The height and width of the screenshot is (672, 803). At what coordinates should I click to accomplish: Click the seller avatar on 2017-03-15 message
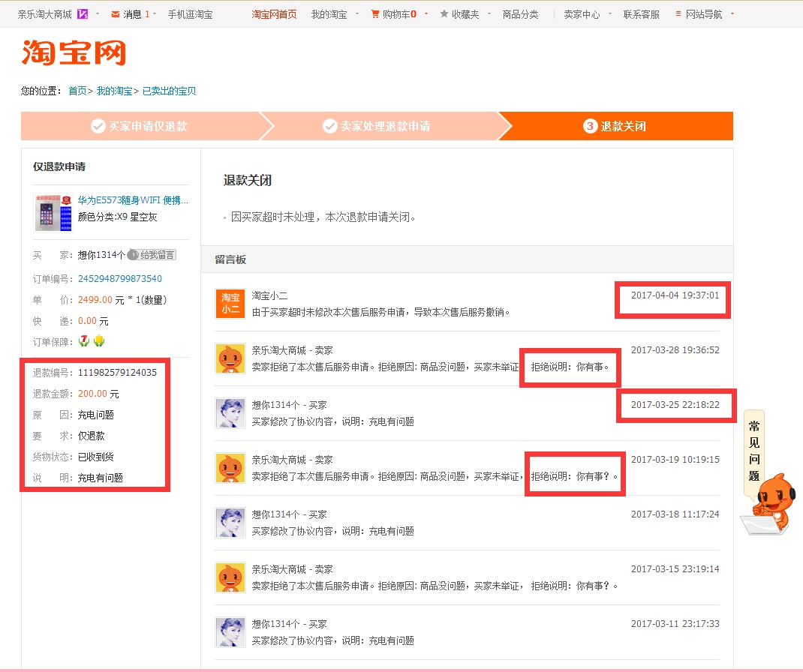(230, 577)
